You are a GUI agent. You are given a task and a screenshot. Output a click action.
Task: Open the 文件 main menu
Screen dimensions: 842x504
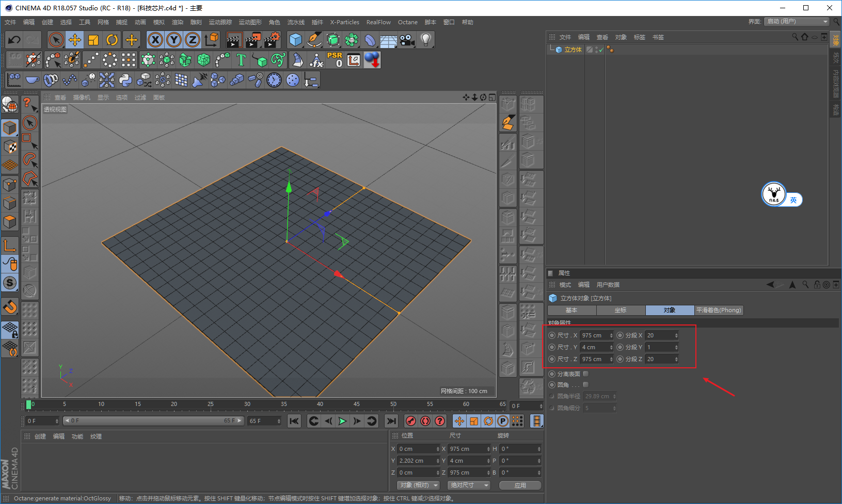tap(10, 22)
